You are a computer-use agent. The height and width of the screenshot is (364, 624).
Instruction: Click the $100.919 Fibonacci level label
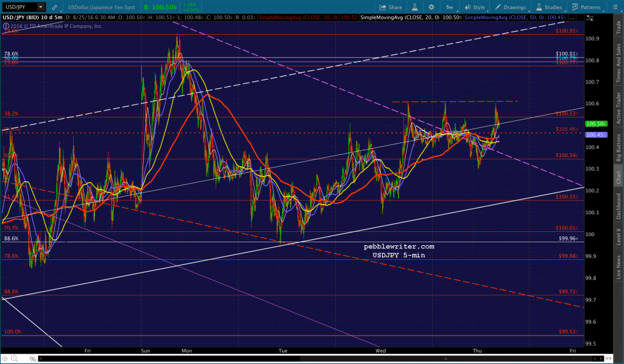[567, 31]
